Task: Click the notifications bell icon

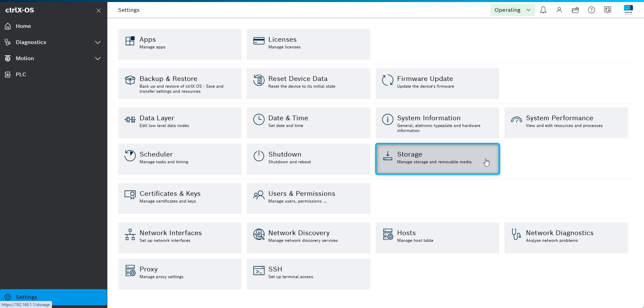Action: coord(543,10)
